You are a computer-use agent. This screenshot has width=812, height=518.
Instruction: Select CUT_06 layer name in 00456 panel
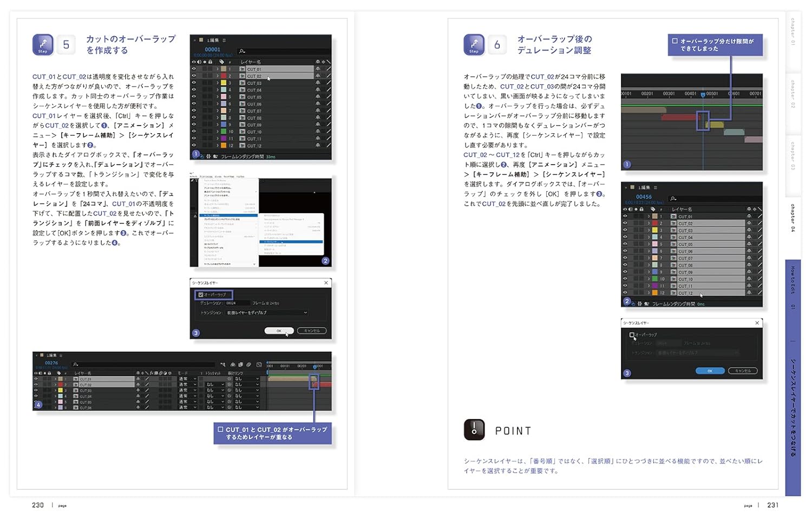click(686, 251)
